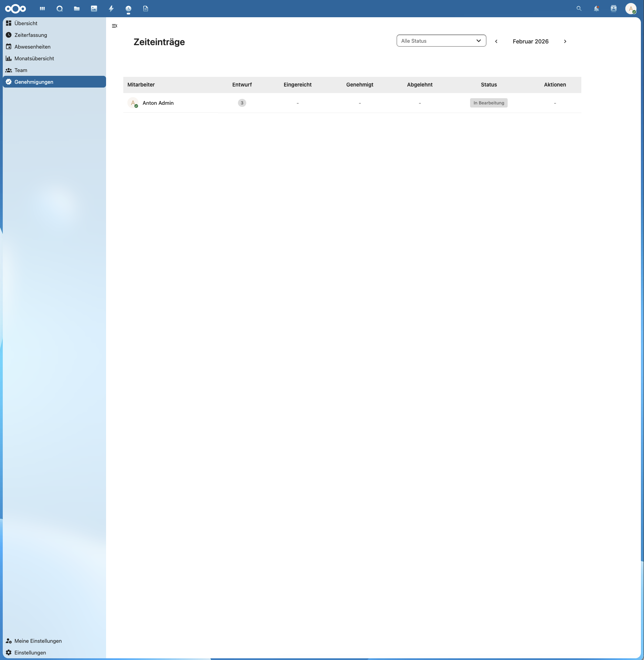This screenshot has height=660, width=644.
Task: Select the In Bearbeitung status badge
Action: 488,103
